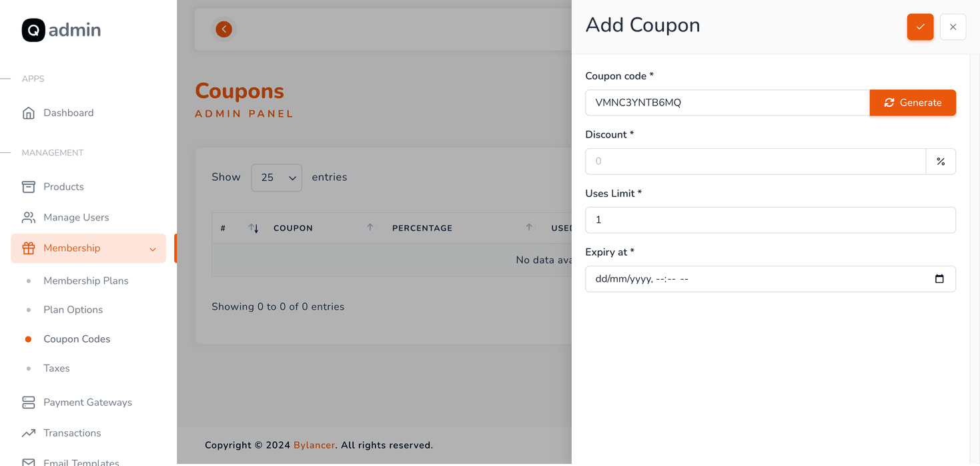Click the orange back arrow icon
Screen dimensions: 980x466
tap(224, 29)
